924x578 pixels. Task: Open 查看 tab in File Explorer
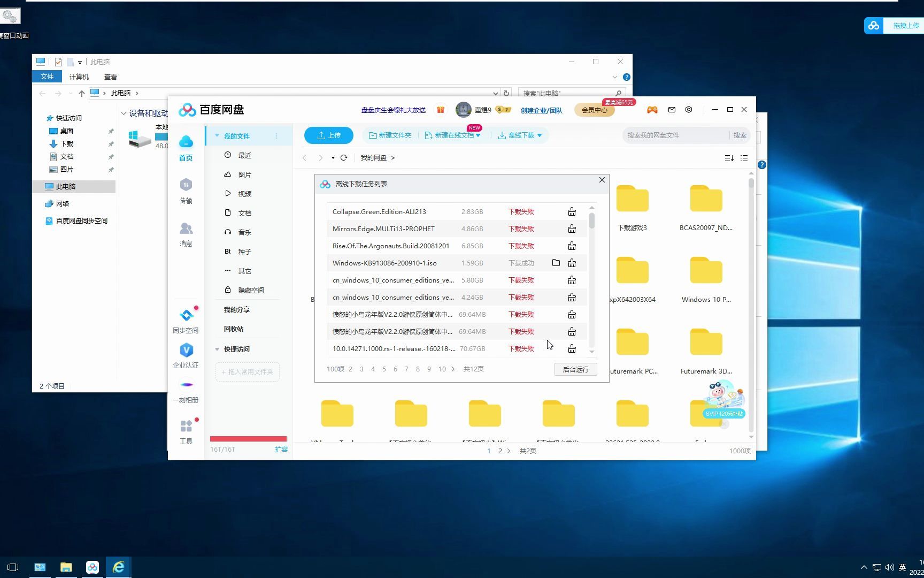[111, 77]
